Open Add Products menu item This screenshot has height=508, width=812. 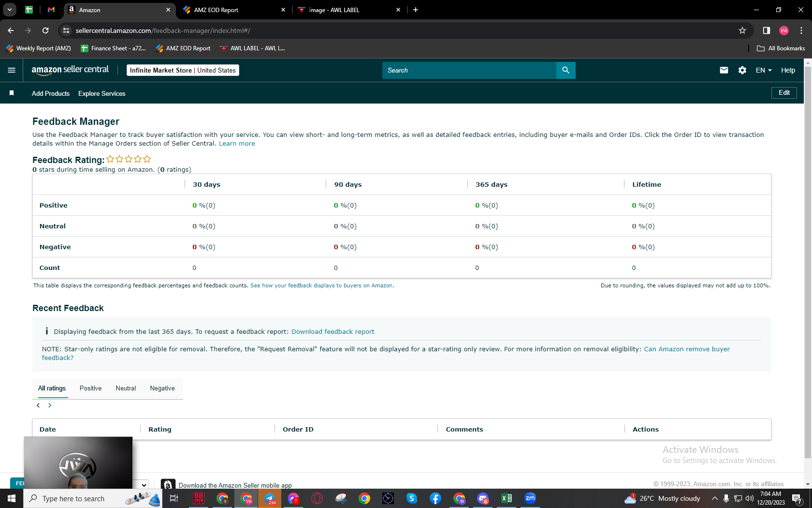tap(51, 93)
